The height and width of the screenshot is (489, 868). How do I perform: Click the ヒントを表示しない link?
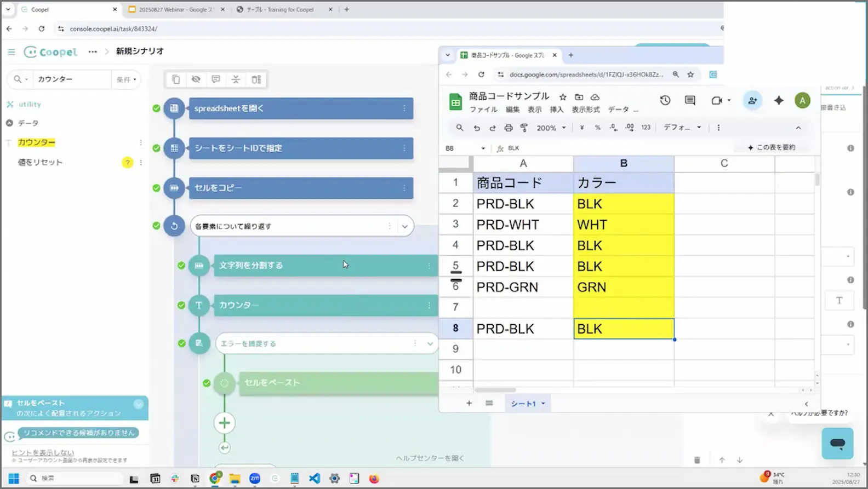click(x=43, y=452)
